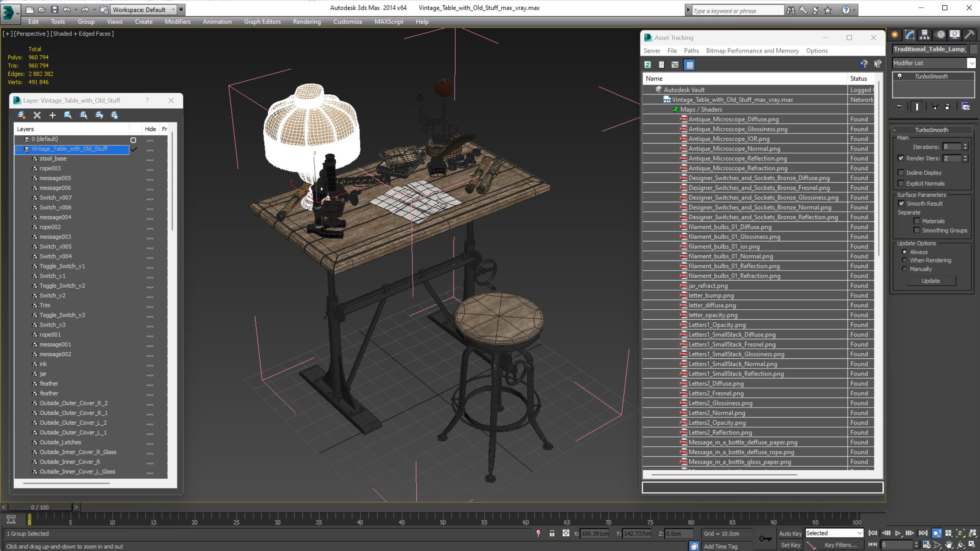
Task: Select Manually update option
Action: (904, 269)
